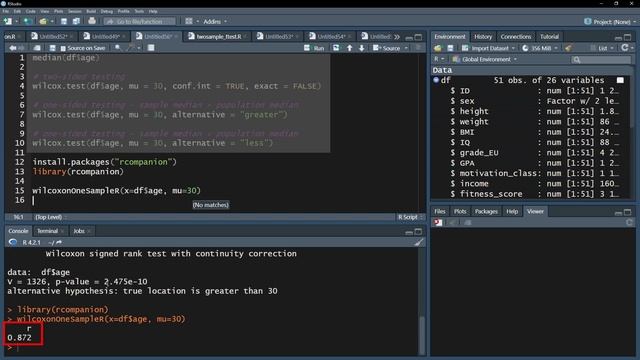Open the Plots tab
Viewport: 640px width, 360px height.
[x=460, y=211]
